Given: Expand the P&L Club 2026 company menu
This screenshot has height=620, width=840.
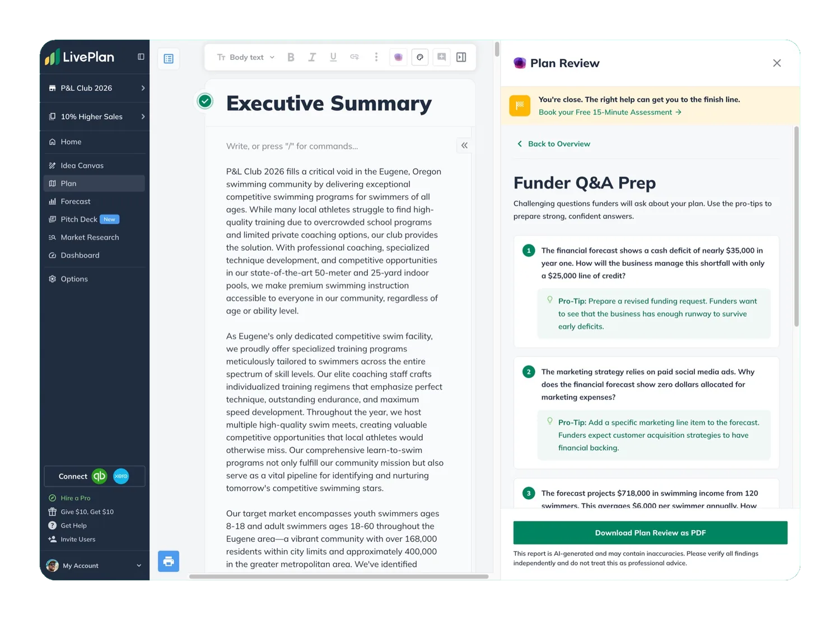Looking at the screenshot, I should [95, 88].
